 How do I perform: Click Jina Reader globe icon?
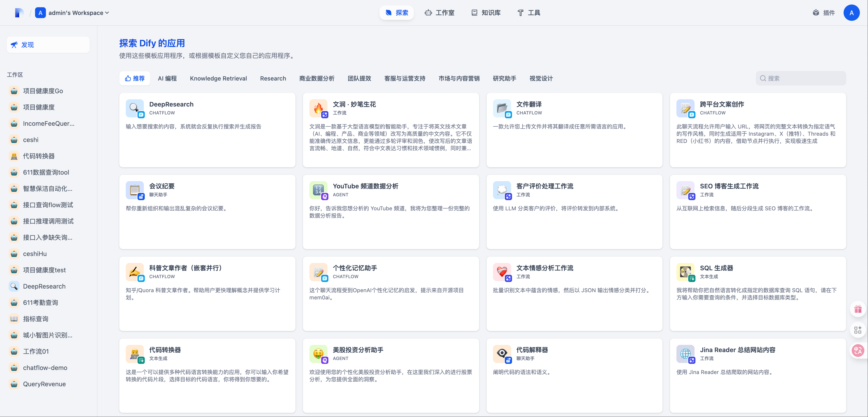[686, 354]
